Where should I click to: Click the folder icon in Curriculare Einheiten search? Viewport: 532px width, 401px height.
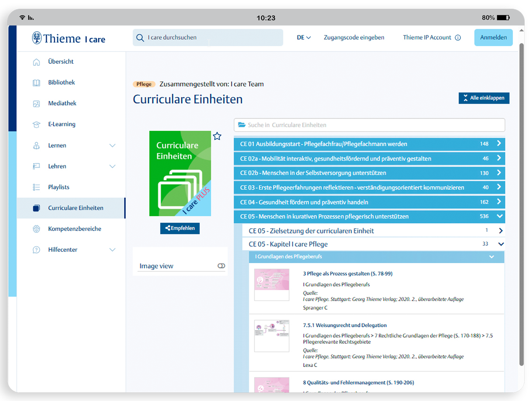(x=242, y=125)
